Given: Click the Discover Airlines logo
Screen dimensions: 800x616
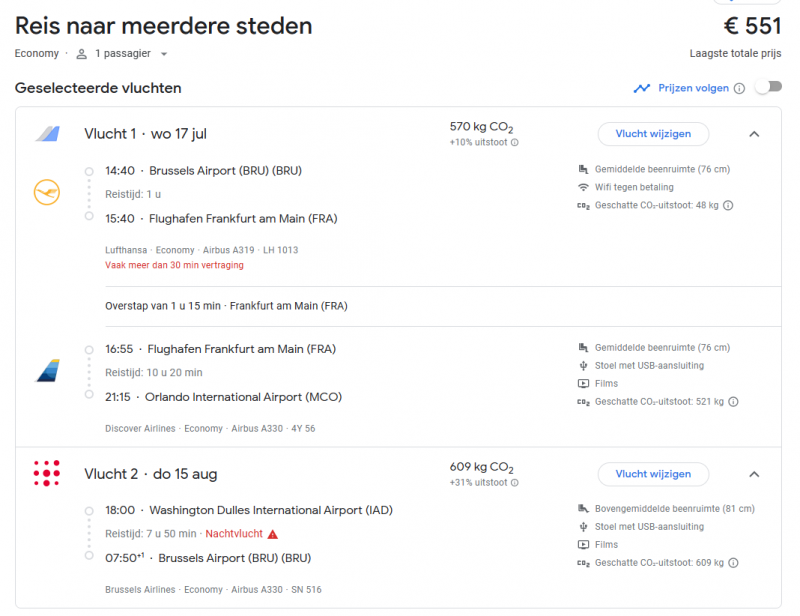Looking at the screenshot, I should [x=47, y=371].
